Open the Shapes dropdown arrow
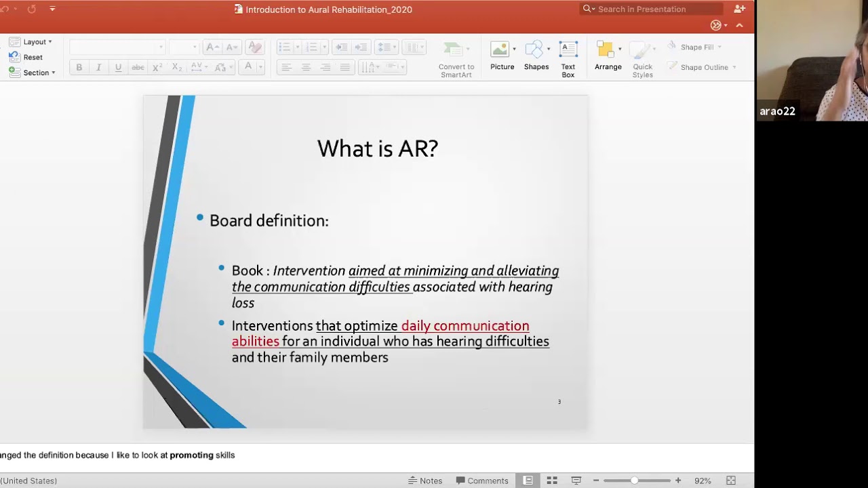868x488 pixels. 549,49
